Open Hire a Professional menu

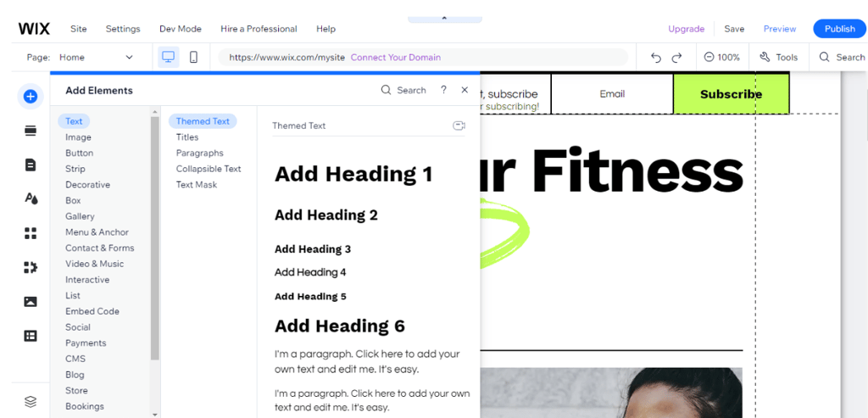click(x=259, y=29)
